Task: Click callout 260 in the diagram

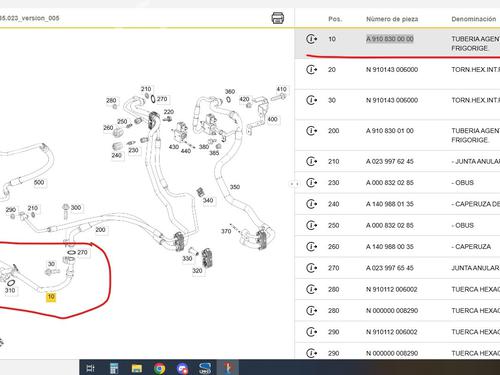Action: pyautogui.click(x=108, y=127)
